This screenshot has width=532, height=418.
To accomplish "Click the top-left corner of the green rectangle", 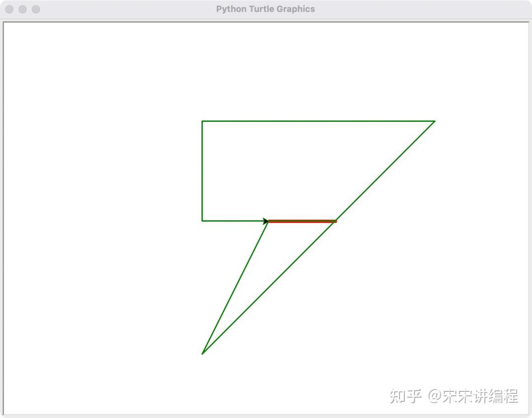I will point(202,121).
